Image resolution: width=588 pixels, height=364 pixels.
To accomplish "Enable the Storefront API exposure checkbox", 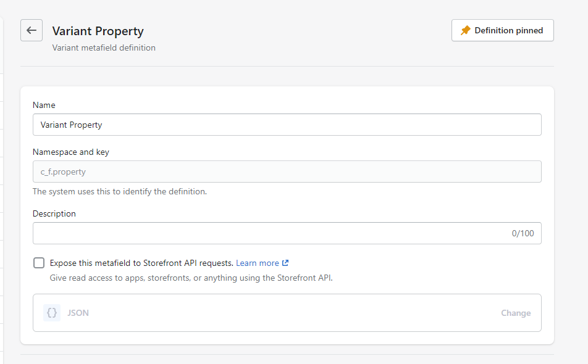I will point(39,263).
